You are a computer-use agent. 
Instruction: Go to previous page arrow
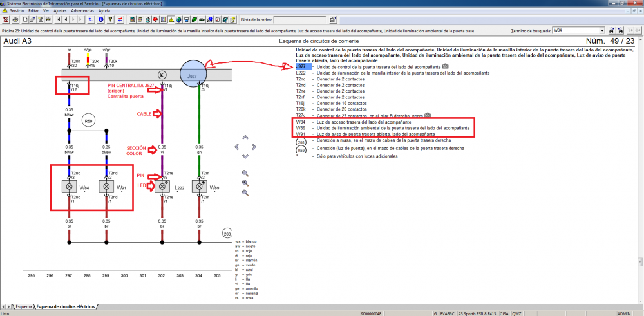pos(66,19)
